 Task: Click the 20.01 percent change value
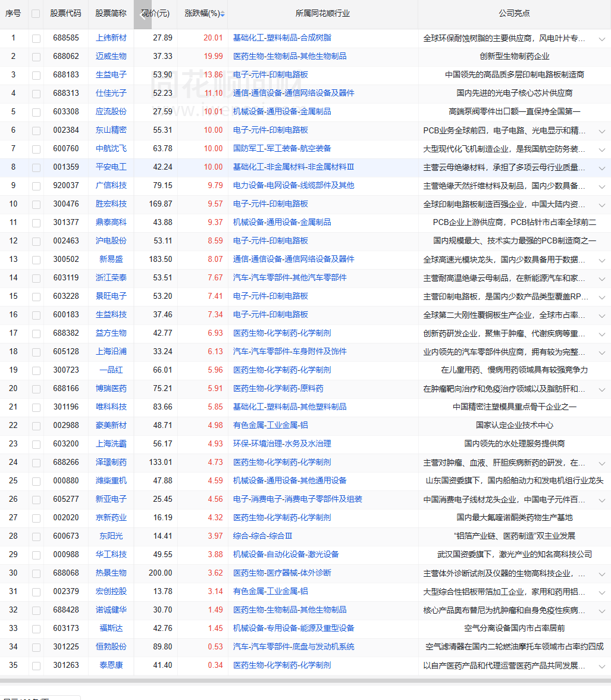pos(213,38)
